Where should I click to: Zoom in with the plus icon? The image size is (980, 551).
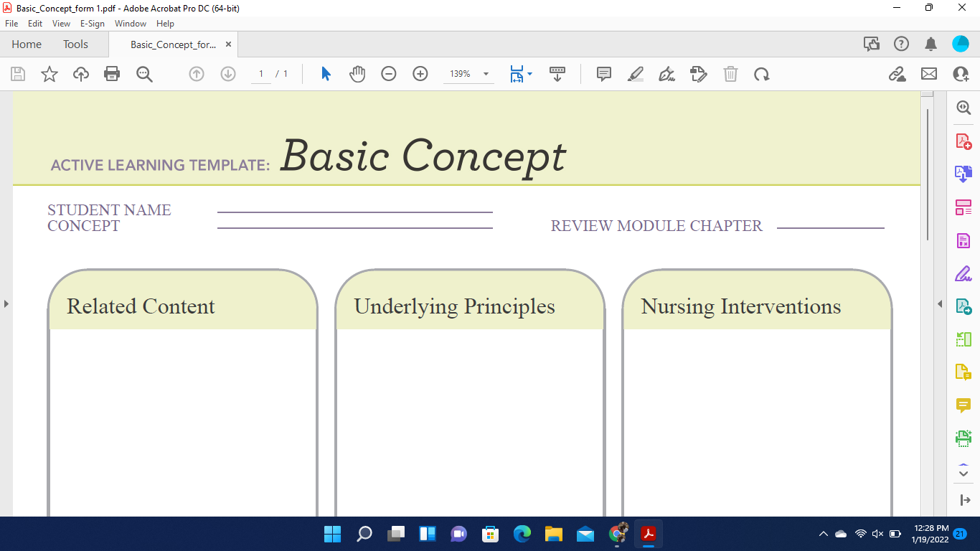coord(420,74)
